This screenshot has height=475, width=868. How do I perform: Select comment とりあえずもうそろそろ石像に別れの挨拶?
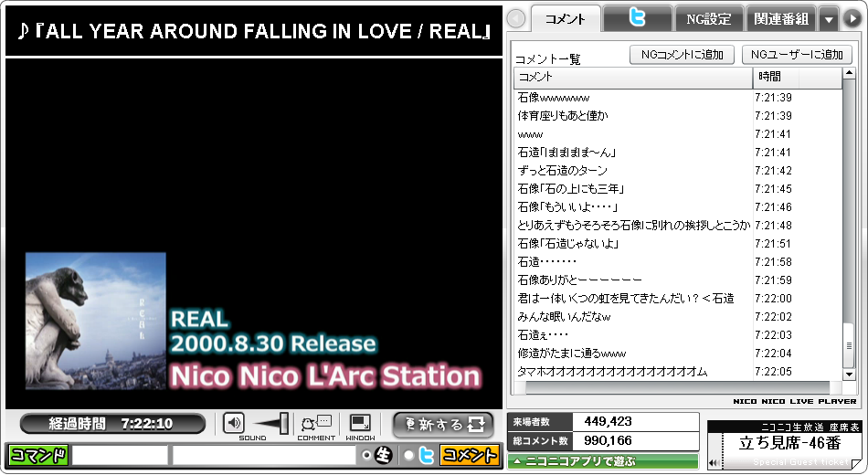tap(634, 226)
